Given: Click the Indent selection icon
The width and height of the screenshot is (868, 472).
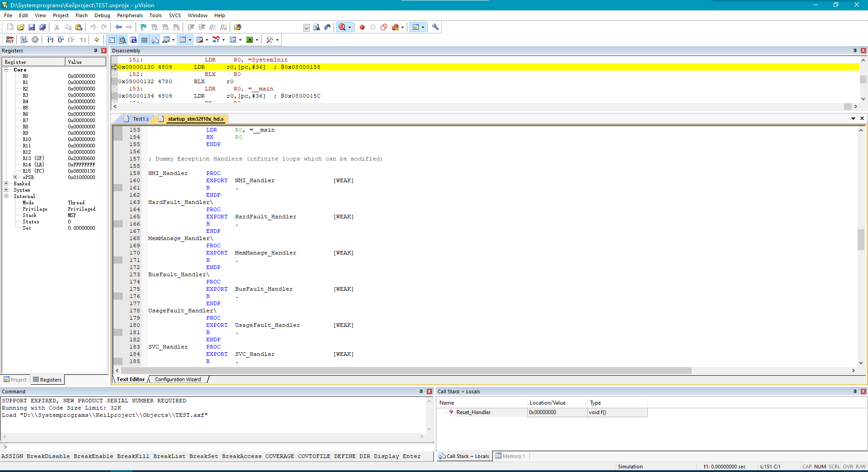Looking at the screenshot, I should point(191,27).
